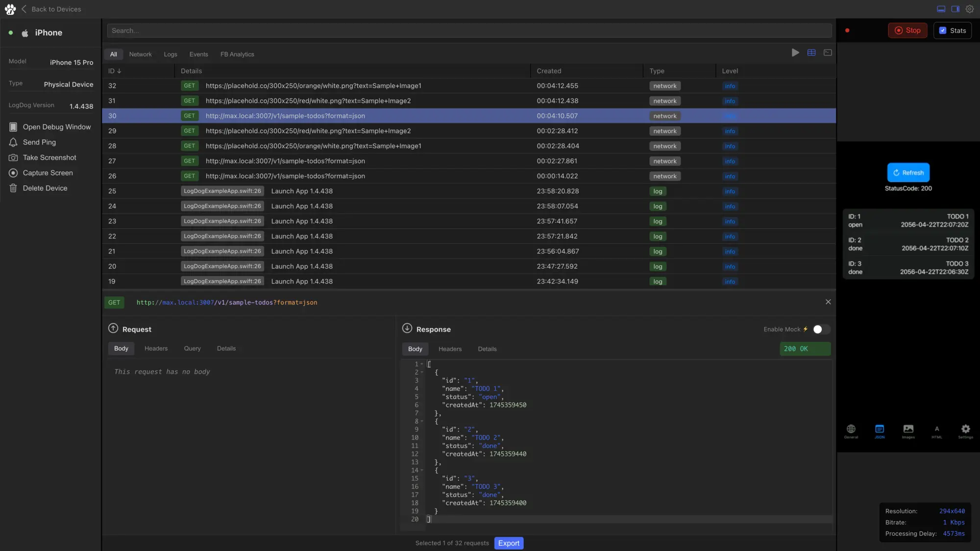The width and height of the screenshot is (980, 551).
Task: Click the Search input field
Action: 469,30
